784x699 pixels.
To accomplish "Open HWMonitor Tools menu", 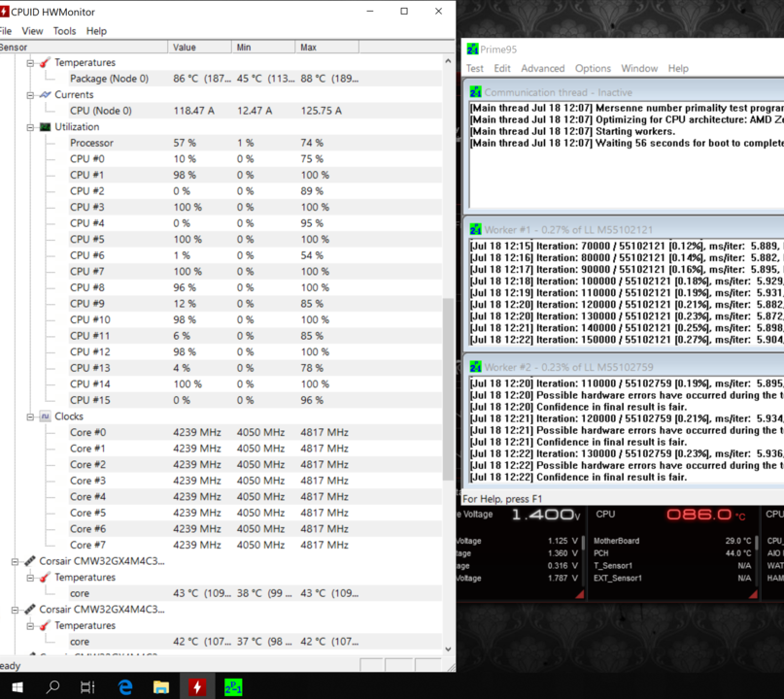I will tap(64, 31).
